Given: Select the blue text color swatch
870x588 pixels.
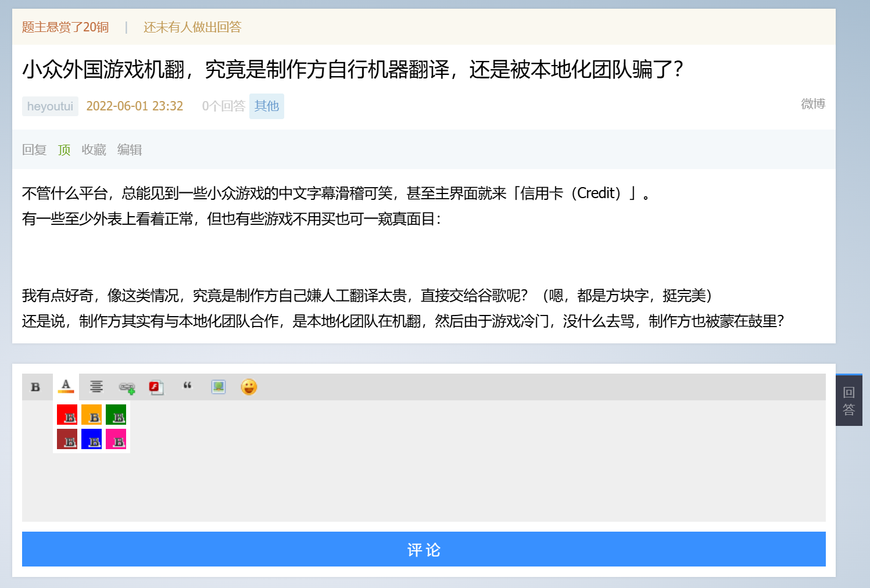Looking at the screenshot, I should point(92,439).
